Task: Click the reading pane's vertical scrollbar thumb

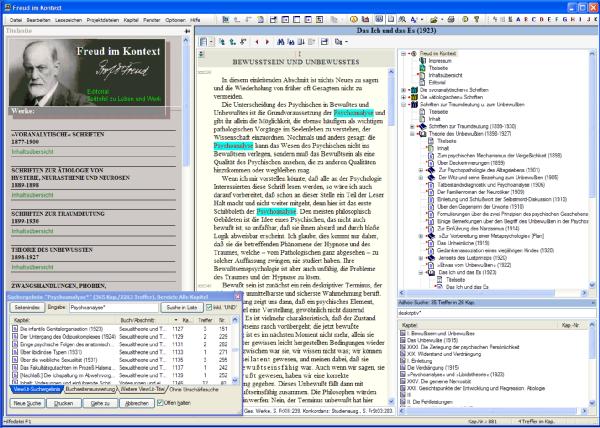Action: (391, 101)
